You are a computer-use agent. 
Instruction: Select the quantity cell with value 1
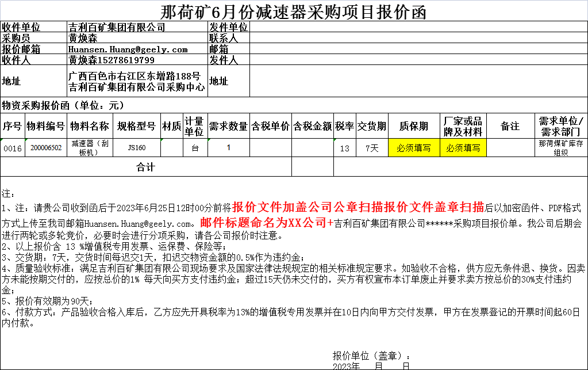tap(228, 148)
